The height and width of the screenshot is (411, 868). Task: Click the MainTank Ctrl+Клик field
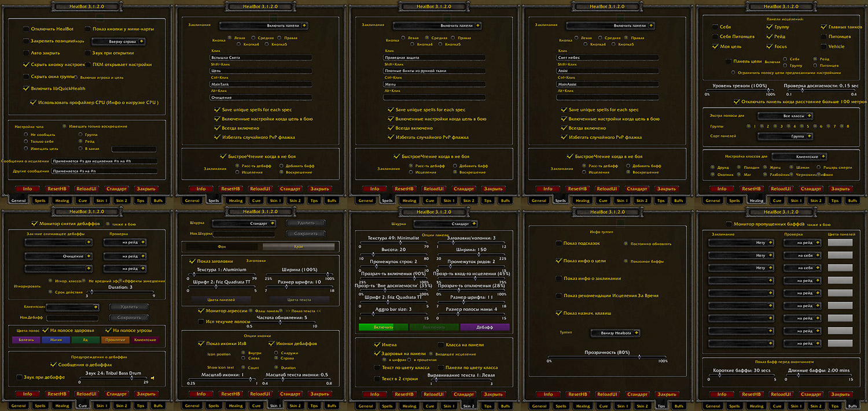(x=261, y=84)
